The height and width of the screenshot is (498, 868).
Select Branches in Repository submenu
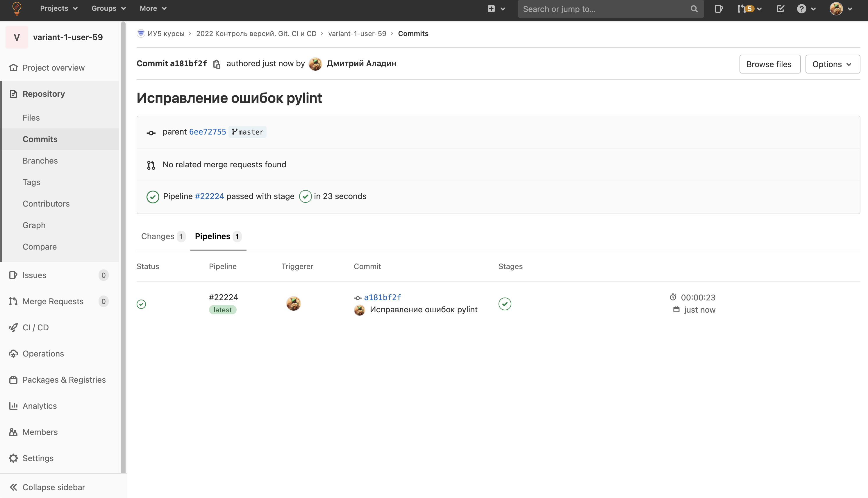40,160
